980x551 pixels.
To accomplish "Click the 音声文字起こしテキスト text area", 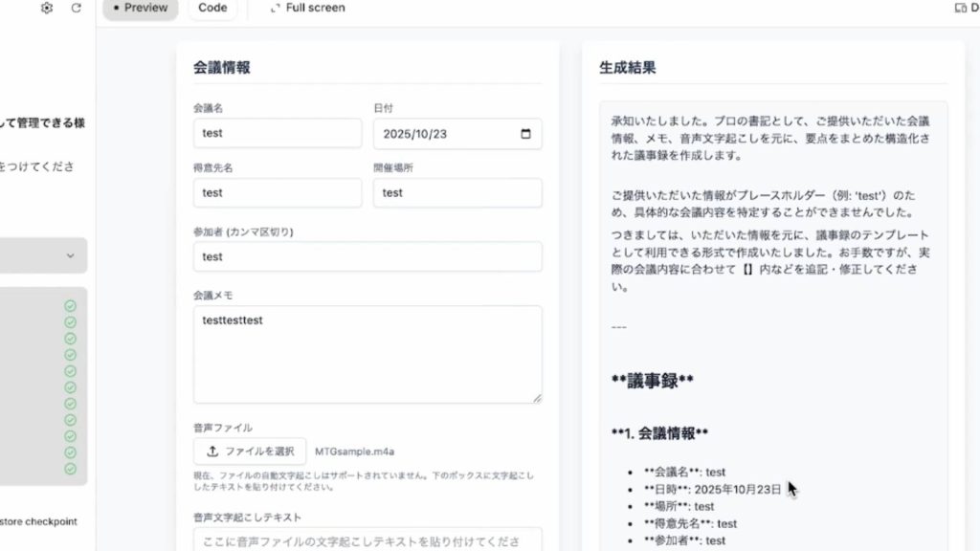I will tap(367, 540).
